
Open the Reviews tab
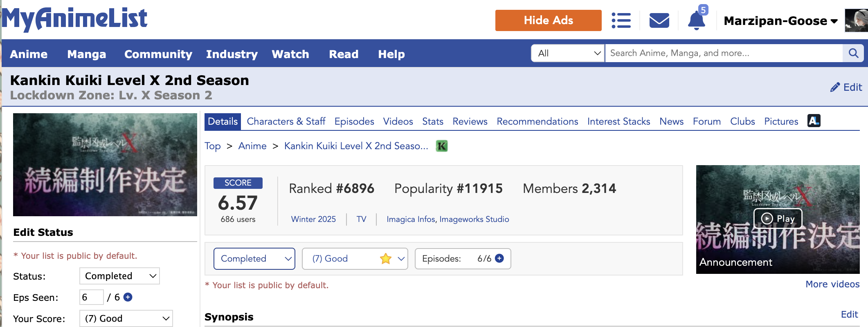tap(470, 121)
